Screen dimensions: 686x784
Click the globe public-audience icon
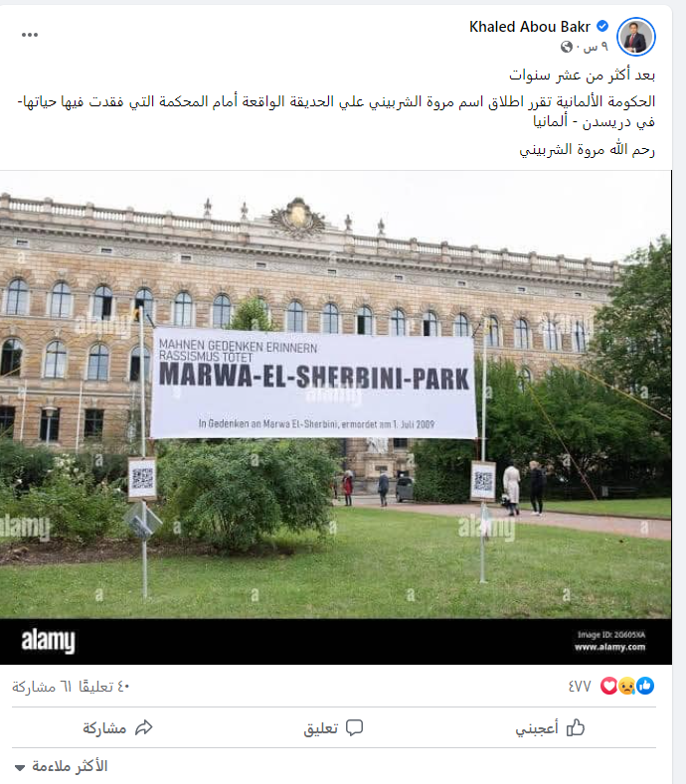pyautogui.click(x=567, y=47)
